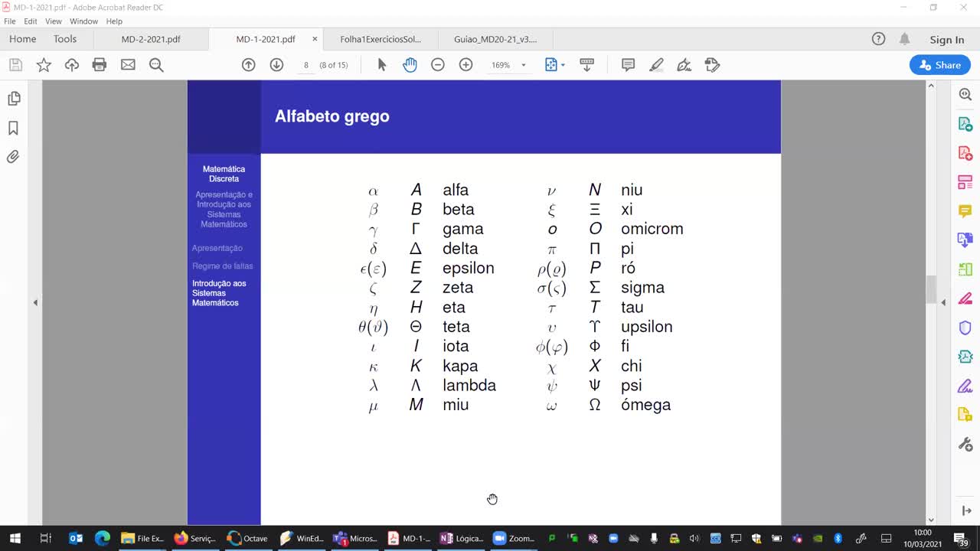Switch to the Folha1ExerciciosSol tab
980x551 pixels.
(x=381, y=39)
